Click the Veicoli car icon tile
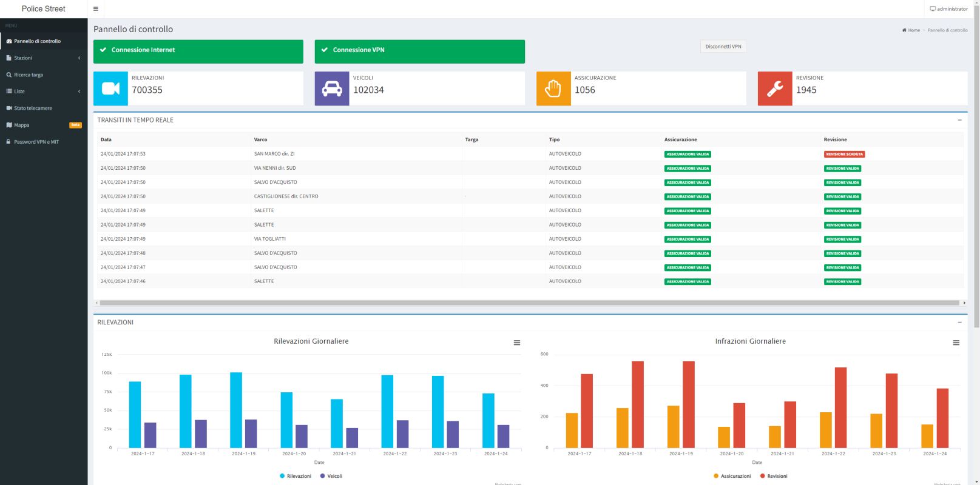 (x=332, y=89)
